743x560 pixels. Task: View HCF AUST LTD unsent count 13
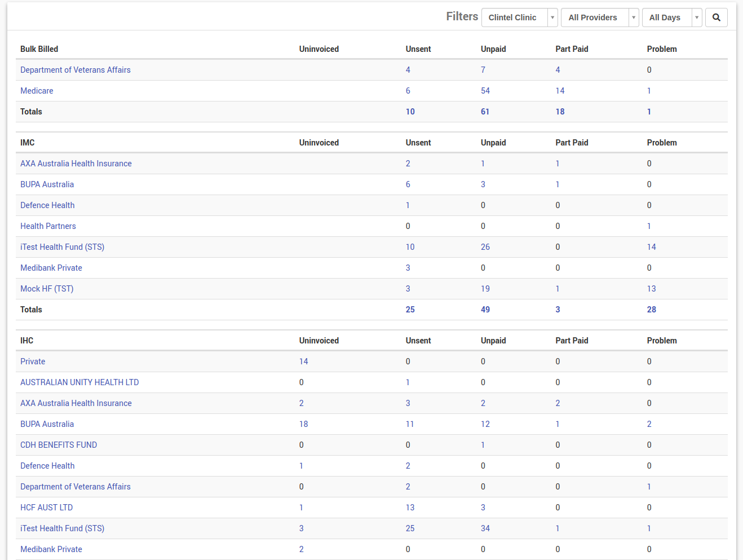tap(410, 508)
